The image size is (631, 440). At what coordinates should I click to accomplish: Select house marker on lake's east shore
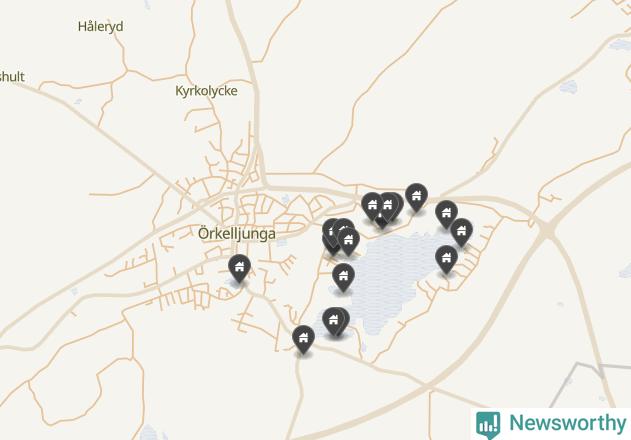[446, 258]
